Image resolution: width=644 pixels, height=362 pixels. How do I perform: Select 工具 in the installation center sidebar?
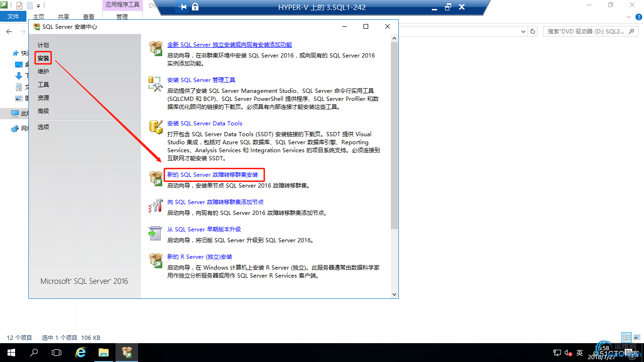[43, 85]
